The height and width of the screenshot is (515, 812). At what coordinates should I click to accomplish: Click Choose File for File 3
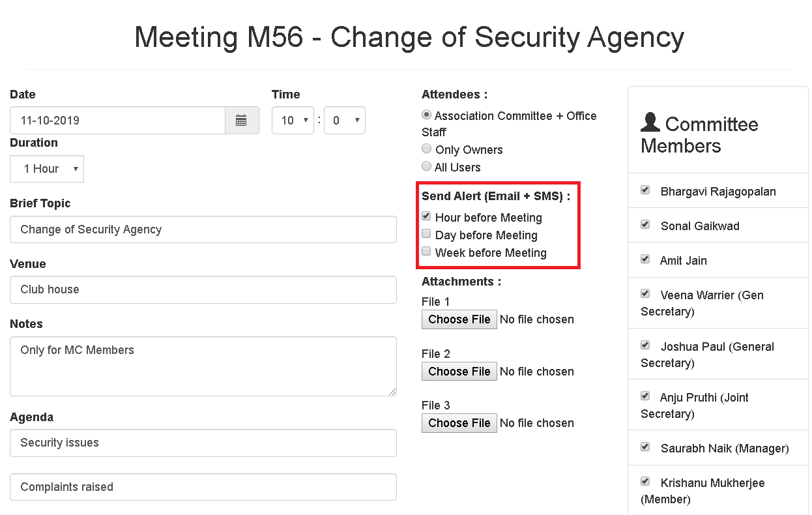[459, 422]
